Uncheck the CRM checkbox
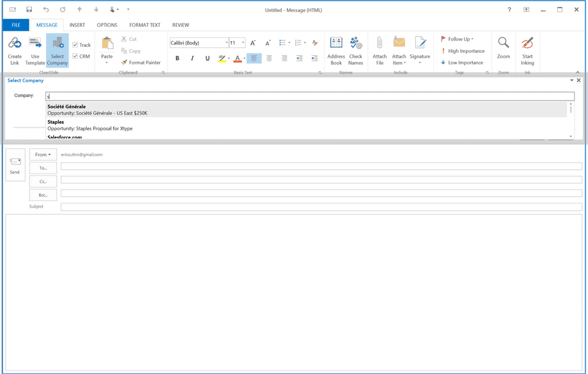Screen dimensions: 588x374 [75, 56]
